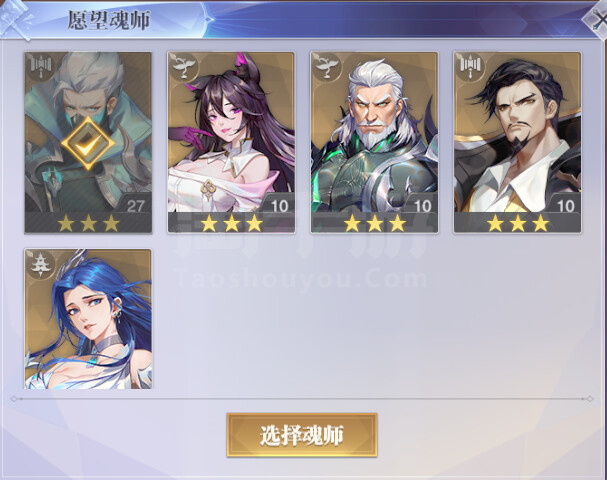The width and height of the screenshot is (607, 480).
Task: Click the dove class icon on elder card
Action: point(326,67)
